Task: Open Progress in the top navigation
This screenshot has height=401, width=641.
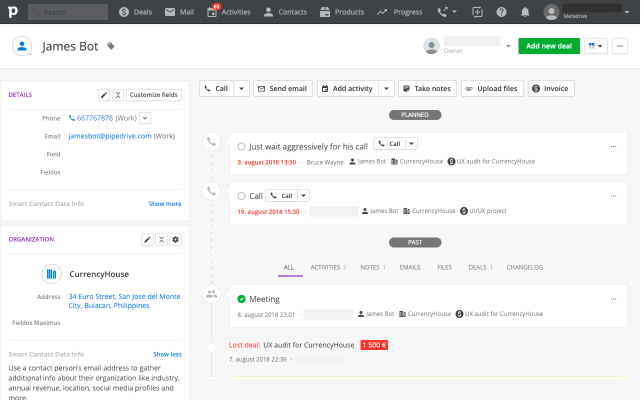Action: tap(400, 12)
